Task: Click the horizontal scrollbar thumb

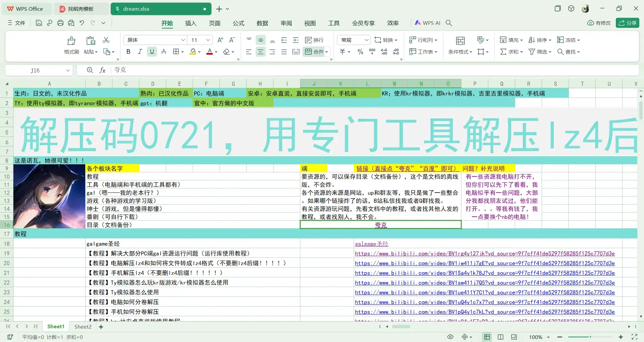Action: coord(401,327)
